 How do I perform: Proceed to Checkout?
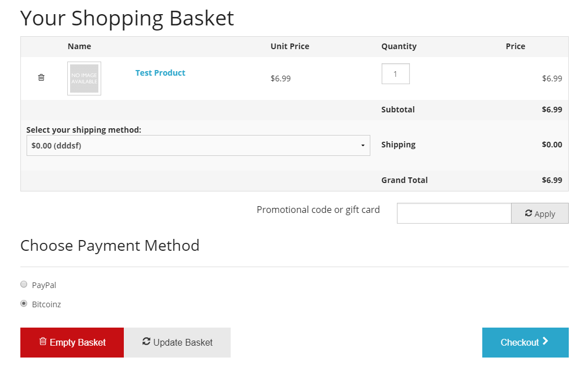[x=525, y=342]
